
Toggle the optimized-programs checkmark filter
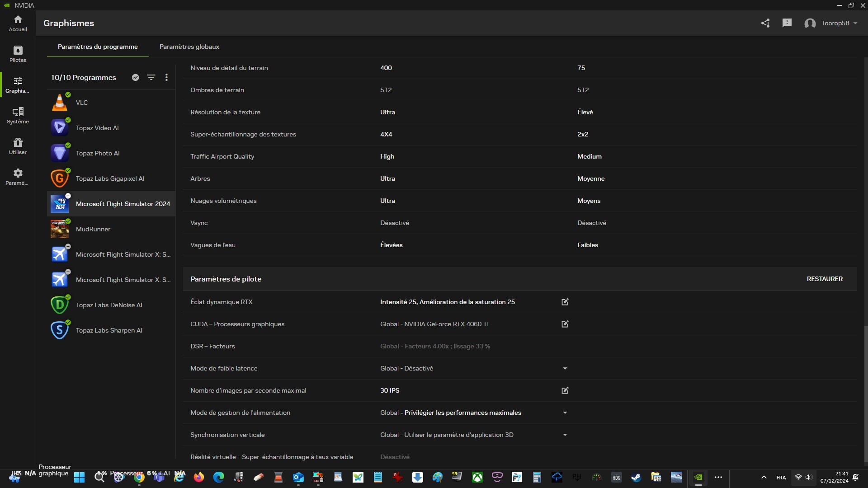tap(135, 77)
